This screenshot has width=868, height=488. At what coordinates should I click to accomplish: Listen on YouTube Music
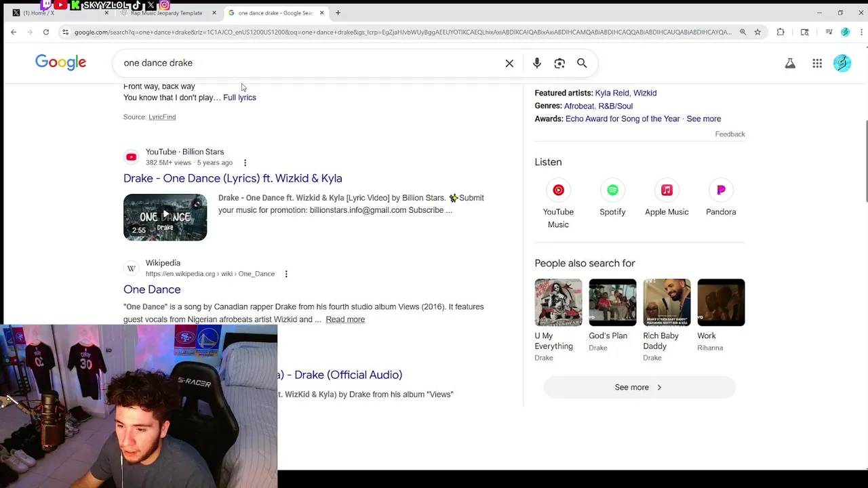pos(558,203)
